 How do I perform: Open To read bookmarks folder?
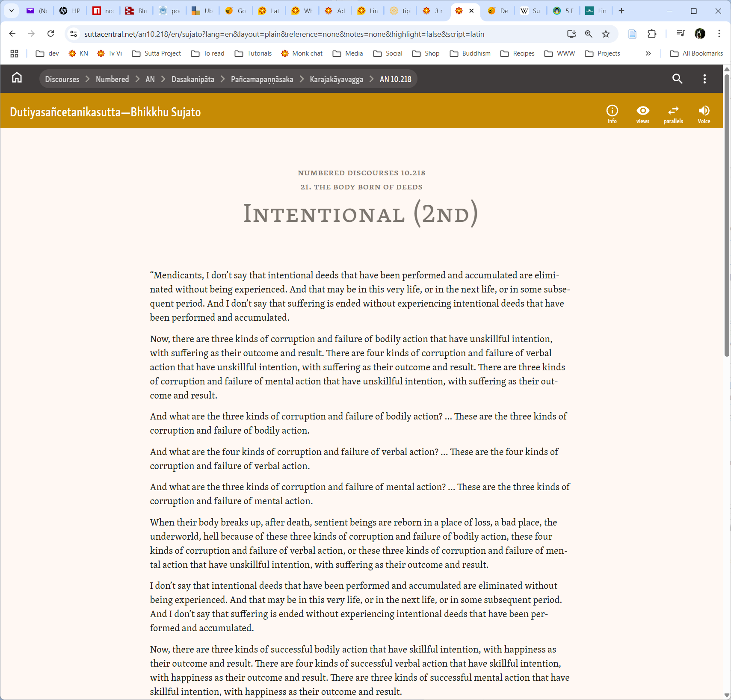pos(208,53)
